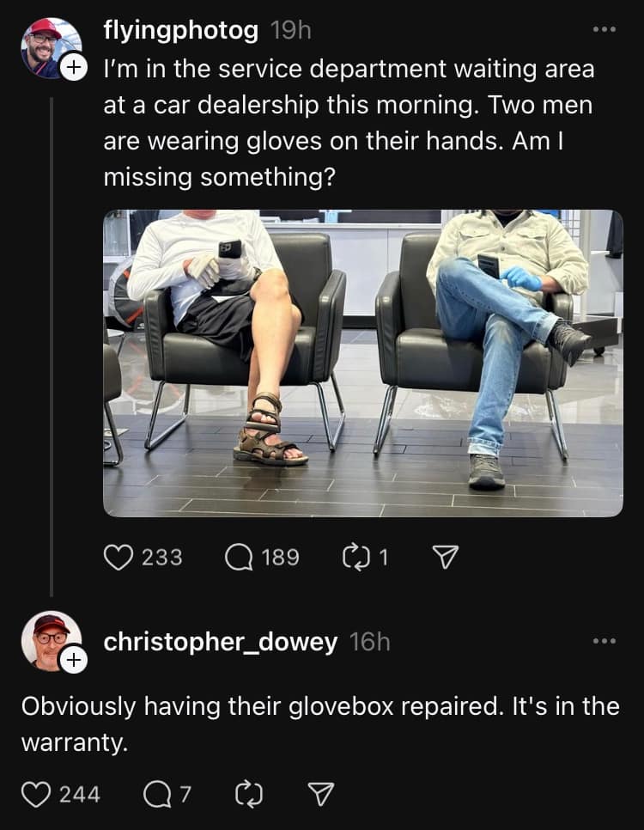Image resolution: width=644 pixels, height=830 pixels.
Task: Open replies on flyingphotog's post
Action: (x=239, y=558)
